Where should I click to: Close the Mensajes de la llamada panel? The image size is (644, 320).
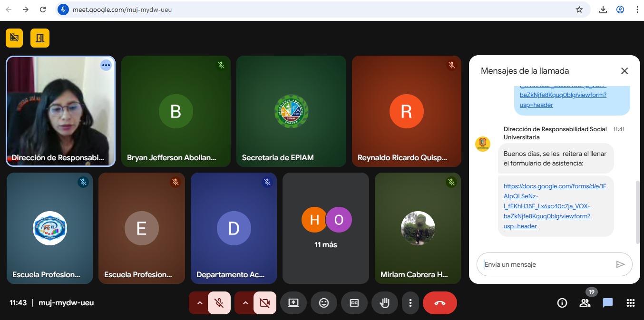pyautogui.click(x=624, y=71)
